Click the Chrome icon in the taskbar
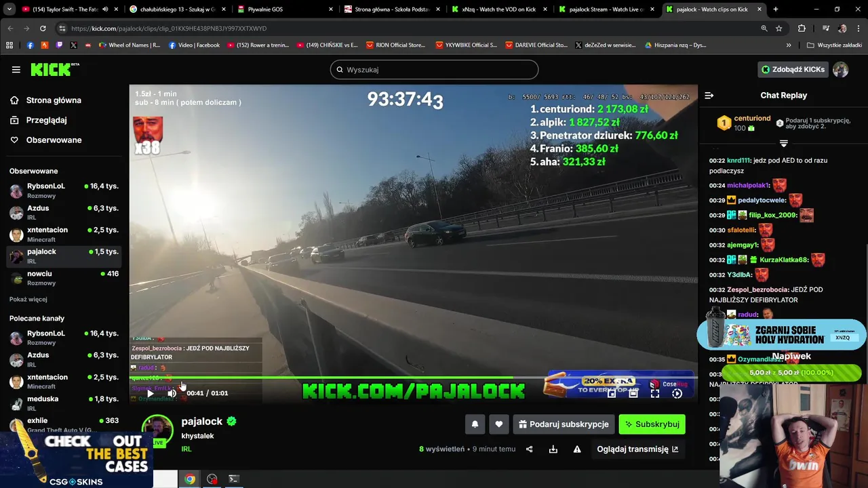The width and height of the screenshot is (868, 488). [190, 479]
